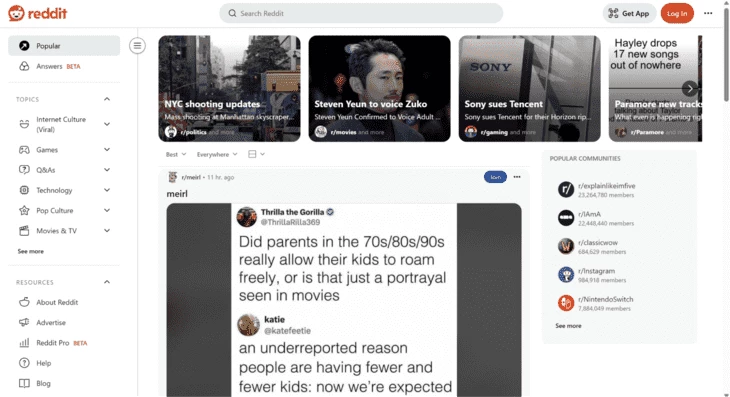Image resolution: width=730 pixels, height=397 pixels.
Task: Expand Internet Culture (Viral) chevron
Action: [107, 124]
